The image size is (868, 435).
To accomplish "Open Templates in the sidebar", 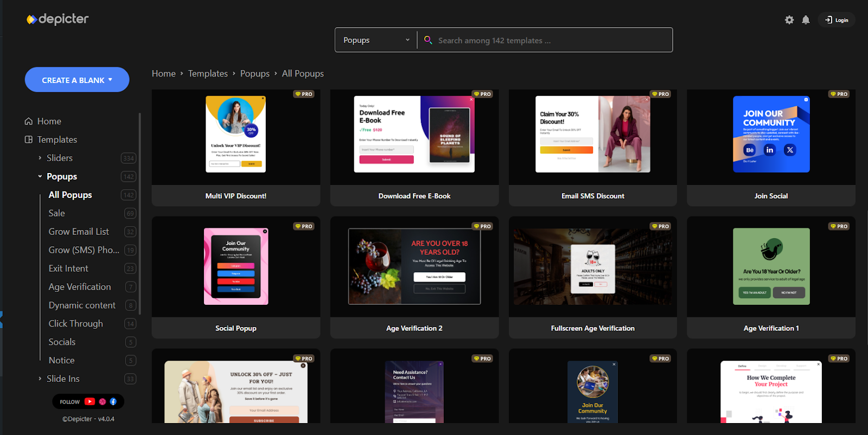I will (57, 139).
